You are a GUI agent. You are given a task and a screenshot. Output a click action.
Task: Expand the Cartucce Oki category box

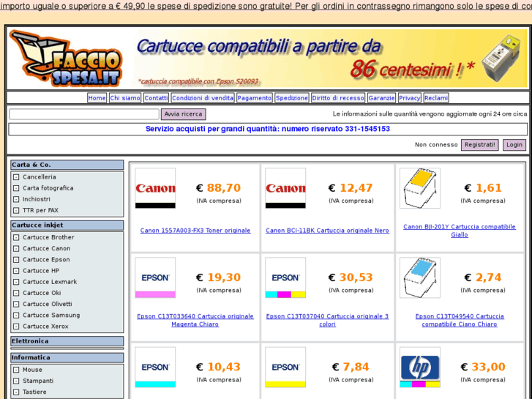16,293
